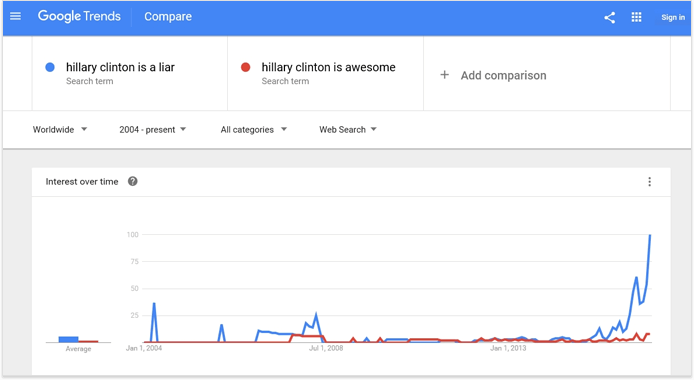The height and width of the screenshot is (380, 694).
Task: Open the Web Search type dropdown
Action: point(348,130)
